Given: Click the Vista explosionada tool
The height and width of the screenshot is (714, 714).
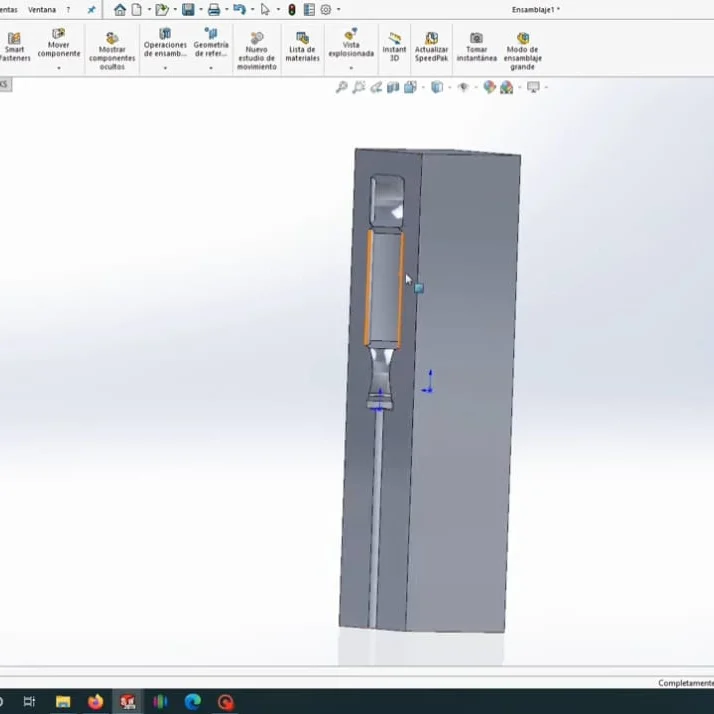Looking at the screenshot, I should pos(351,45).
